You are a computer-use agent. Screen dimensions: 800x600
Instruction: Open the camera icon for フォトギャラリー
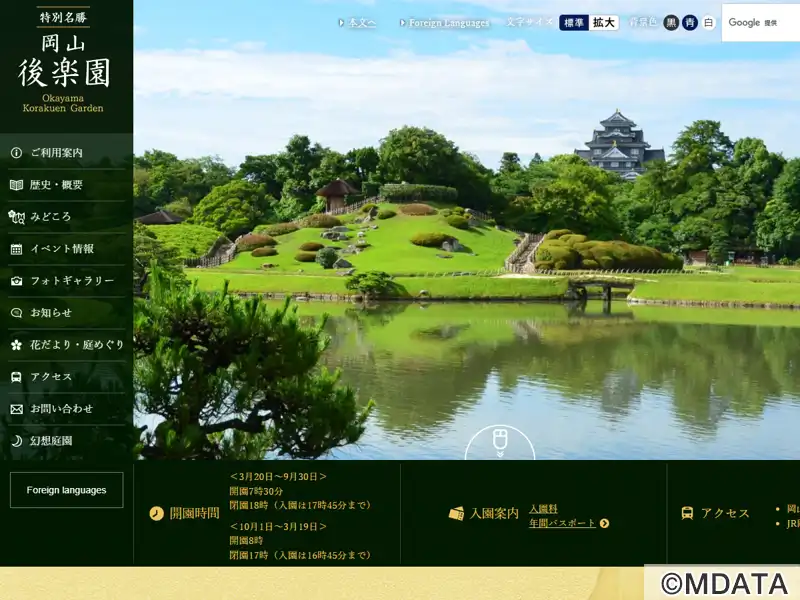(x=16, y=281)
